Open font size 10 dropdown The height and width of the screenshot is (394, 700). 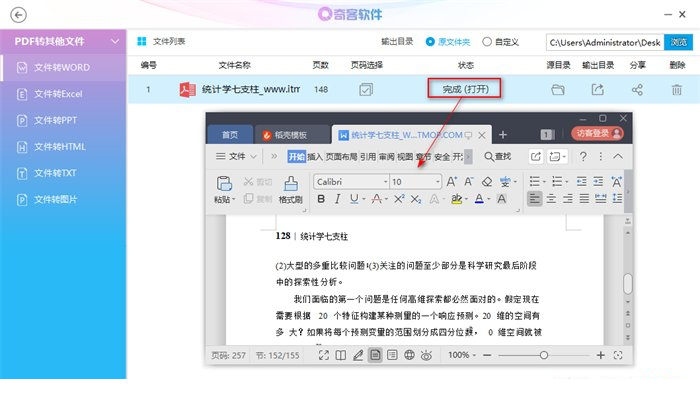coord(438,182)
